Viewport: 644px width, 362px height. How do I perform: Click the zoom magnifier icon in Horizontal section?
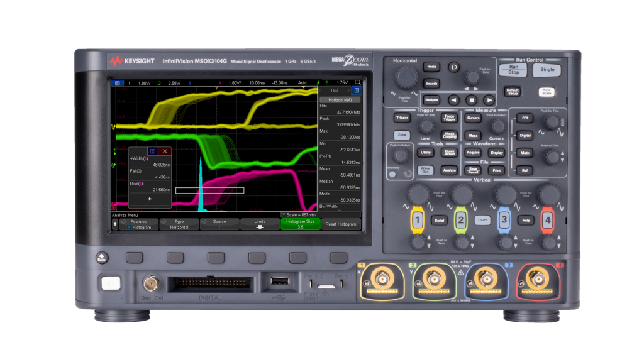[x=453, y=67]
